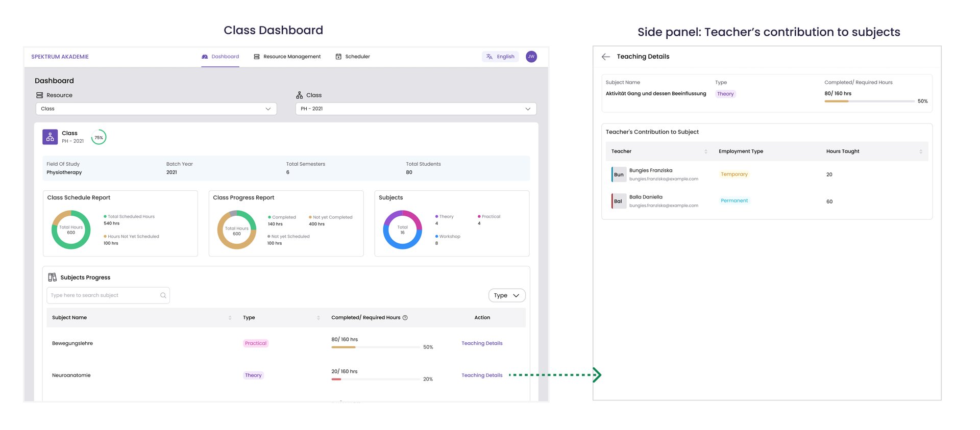This screenshot has height=430, width=980.
Task: Sort by Subject Name column
Action: click(x=230, y=318)
